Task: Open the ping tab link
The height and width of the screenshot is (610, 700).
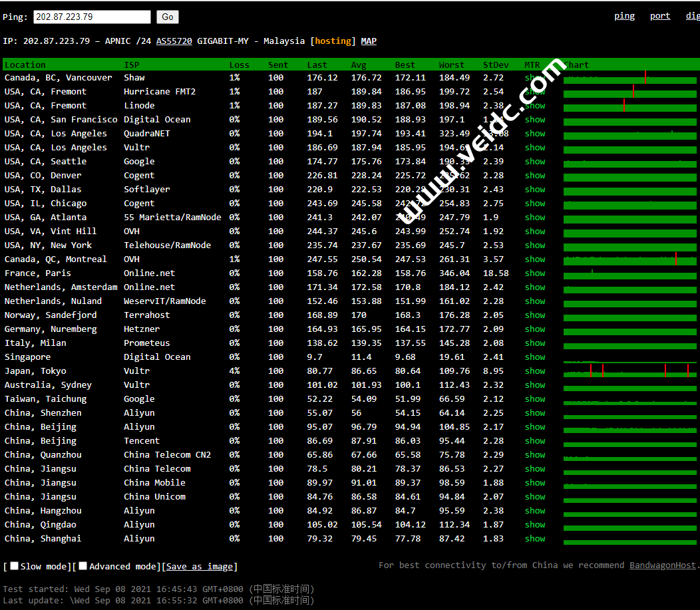Action: [x=623, y=16]
